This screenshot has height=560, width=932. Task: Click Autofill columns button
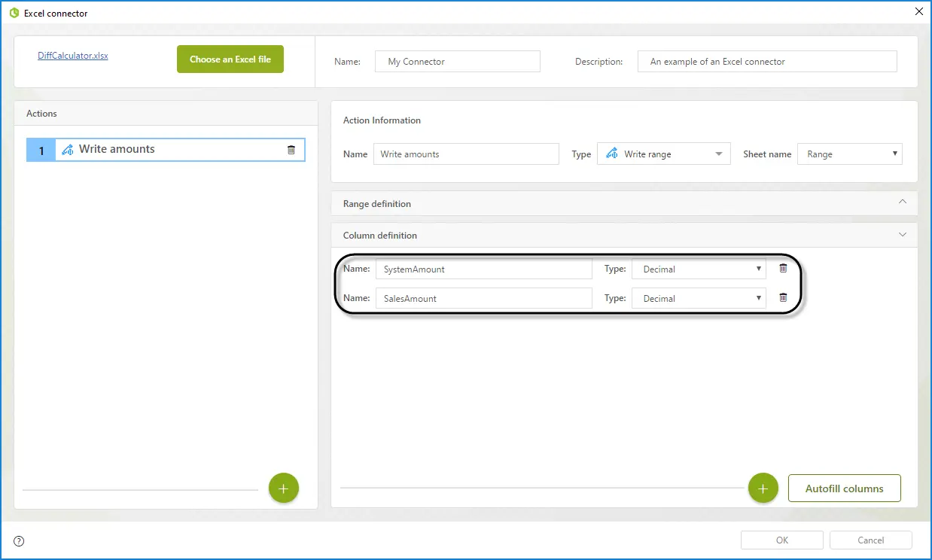(845, 488)
